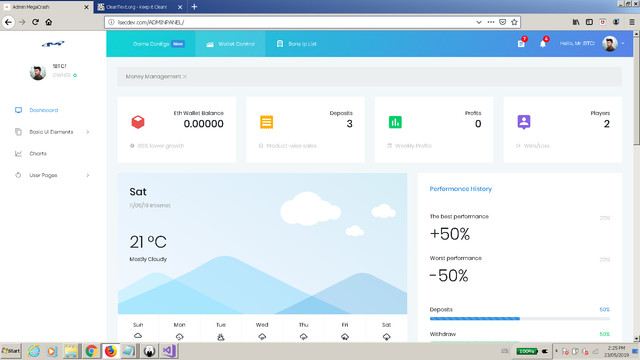Screen dimensions: 640x360
Task: Select the Admin MegaCrash browser tab
Action: coord(47,7)
